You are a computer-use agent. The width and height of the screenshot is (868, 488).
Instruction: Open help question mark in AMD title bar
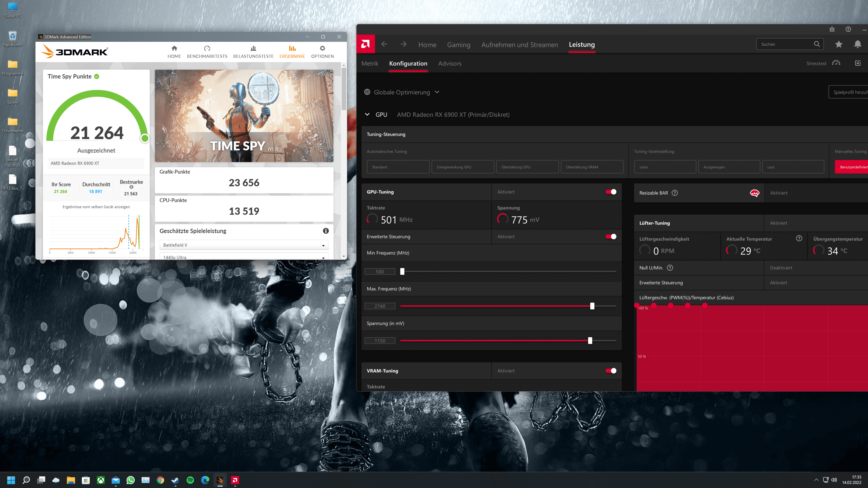[848, 29]
